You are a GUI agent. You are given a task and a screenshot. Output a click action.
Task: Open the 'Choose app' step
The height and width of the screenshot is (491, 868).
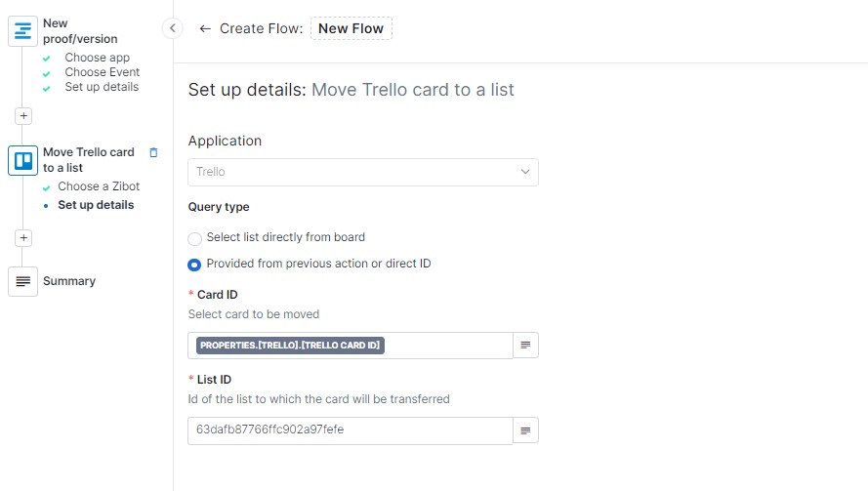click(x=97, y=58)
